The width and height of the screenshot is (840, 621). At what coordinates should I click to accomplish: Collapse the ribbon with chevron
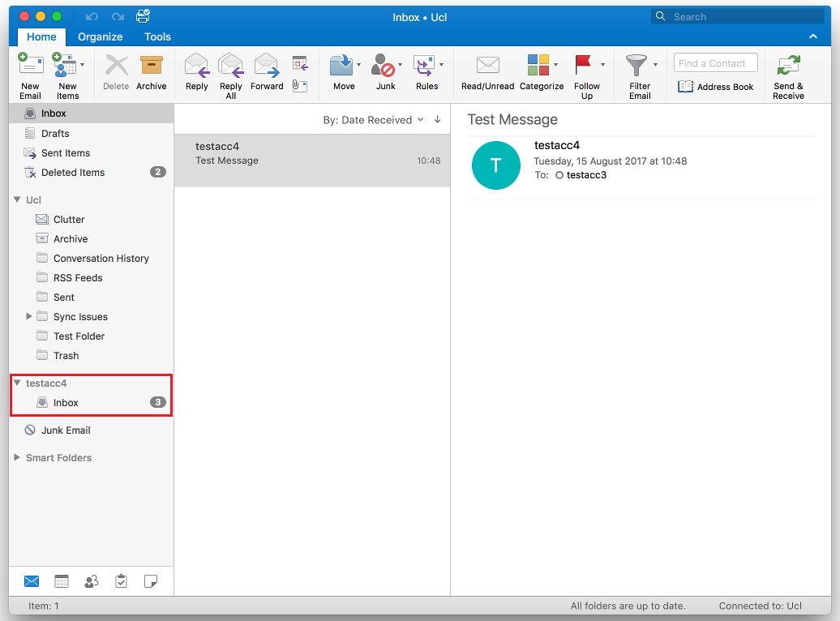pyautogui.click(x=813, y=36)
